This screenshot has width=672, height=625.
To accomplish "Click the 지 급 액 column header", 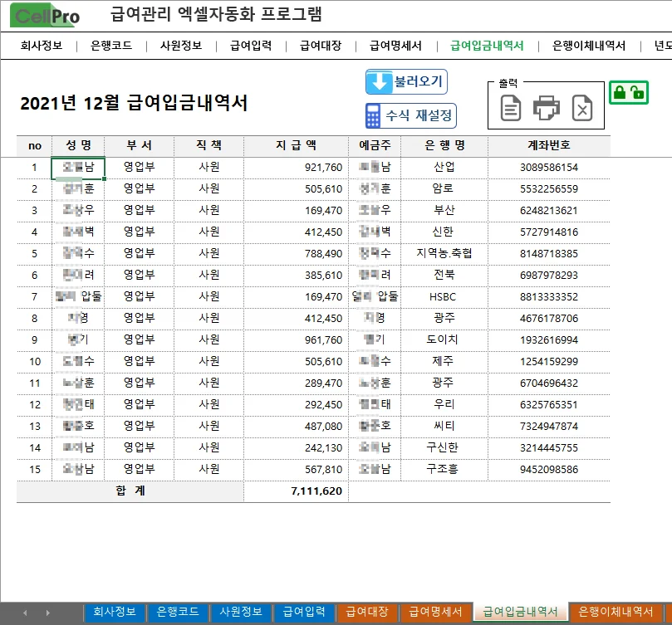I will coord(296,145).
